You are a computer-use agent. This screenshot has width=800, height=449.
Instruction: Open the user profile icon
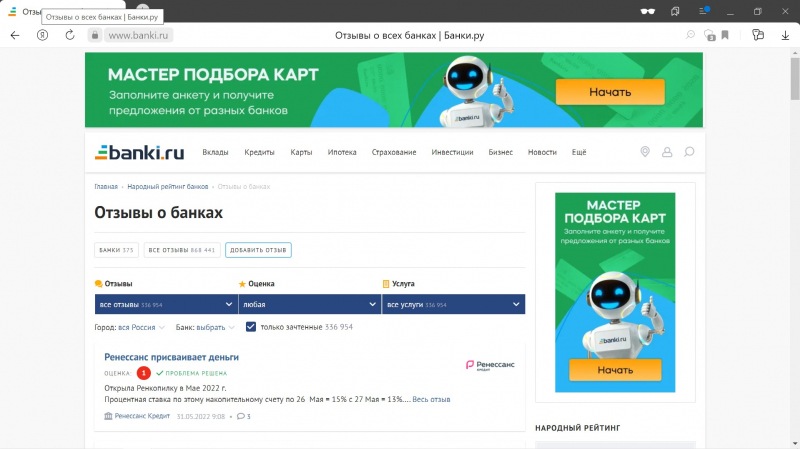[667, 152]
